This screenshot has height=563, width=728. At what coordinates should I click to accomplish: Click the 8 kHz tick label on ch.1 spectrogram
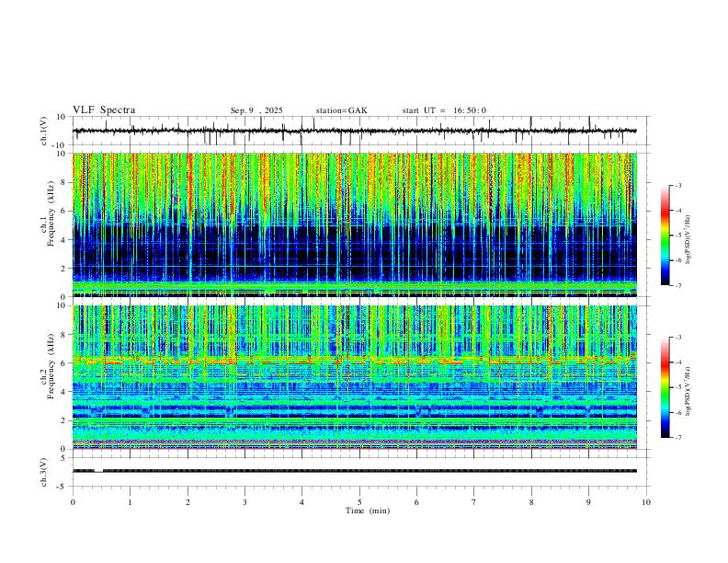click(x=63, y=182)
